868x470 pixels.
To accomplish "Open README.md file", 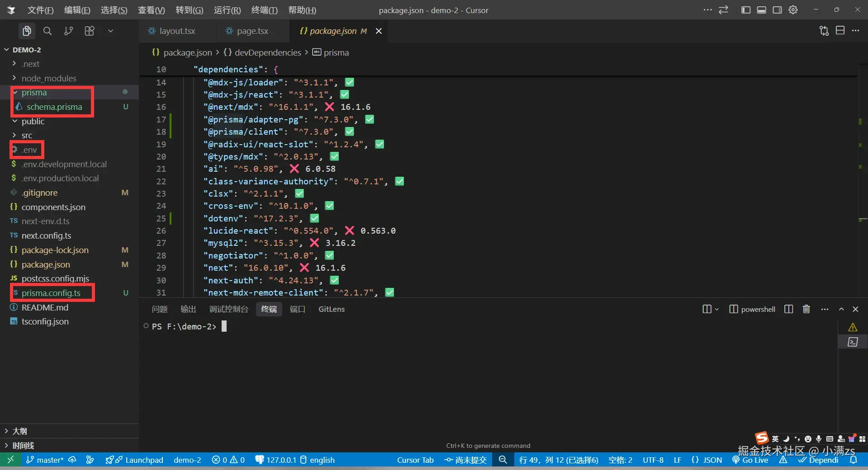I will coord(45,307).
